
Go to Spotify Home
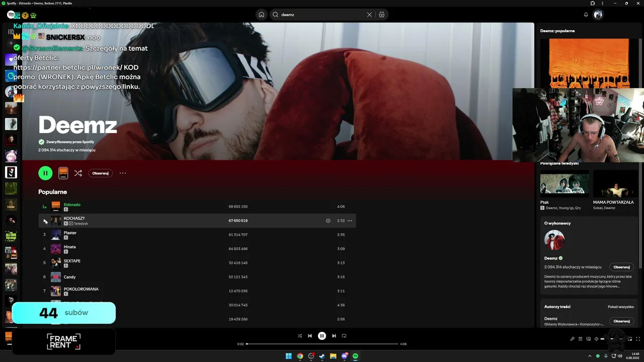[x=262, y=15]
